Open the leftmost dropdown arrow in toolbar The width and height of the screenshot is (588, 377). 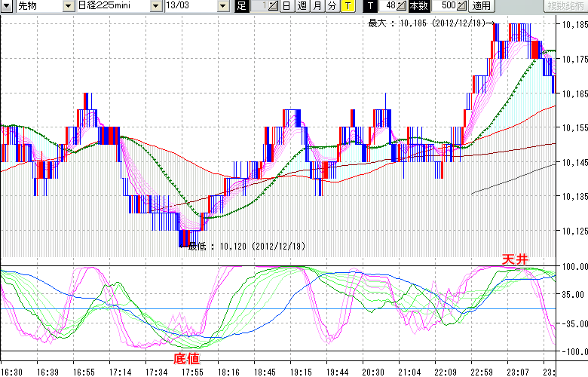tap(7, 6)
